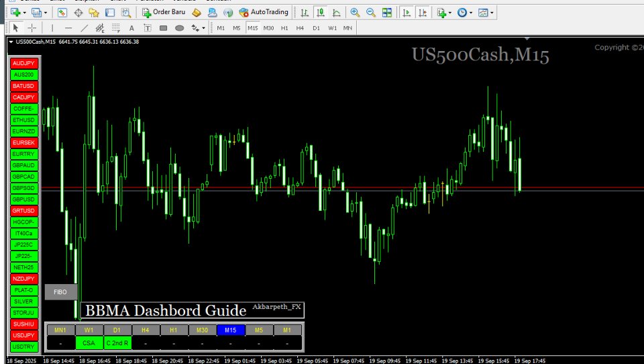
Task: Select the Equidistant Channel tool
Action: point(100,28)
